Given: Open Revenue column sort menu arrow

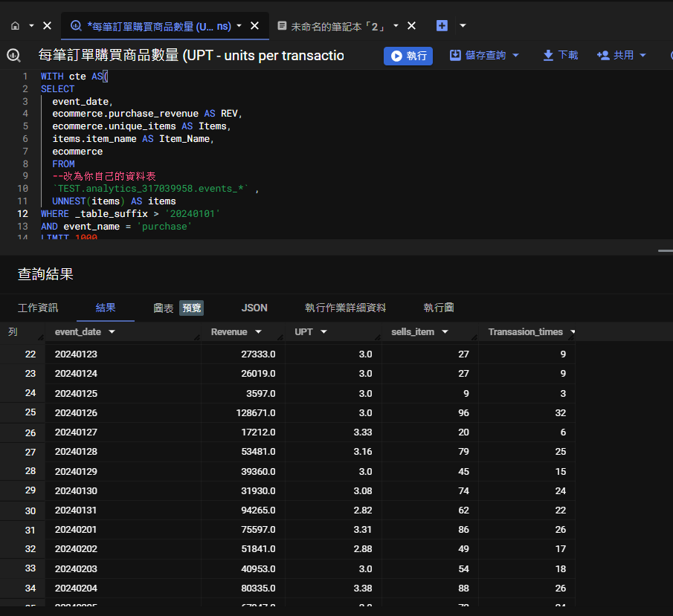Looking at the screenshot, I should 258,332.
